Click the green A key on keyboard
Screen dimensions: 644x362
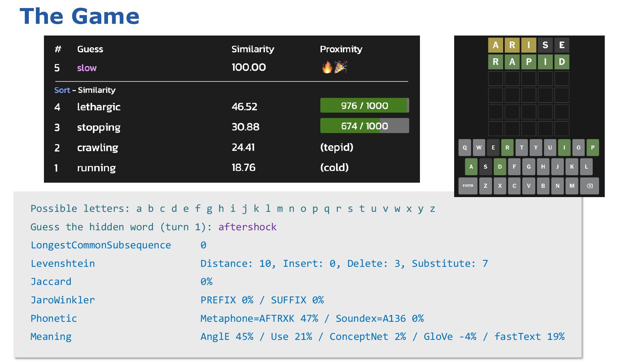471,167
